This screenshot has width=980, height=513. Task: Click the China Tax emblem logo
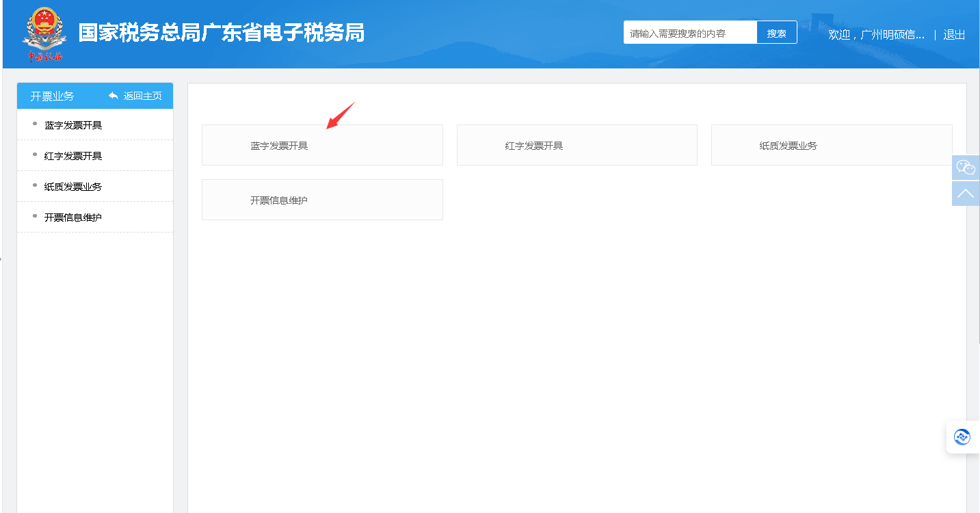pyautogui.click(x=45, y=34)
